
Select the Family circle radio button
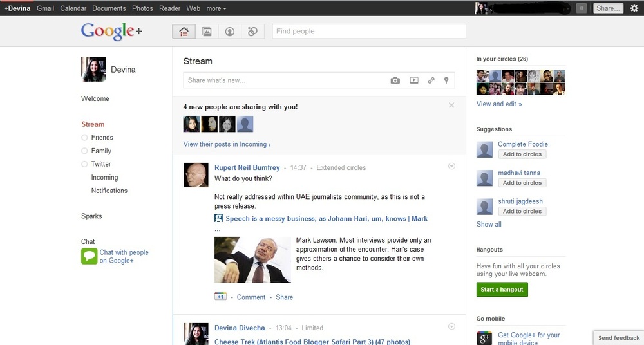tap(84, 151)
